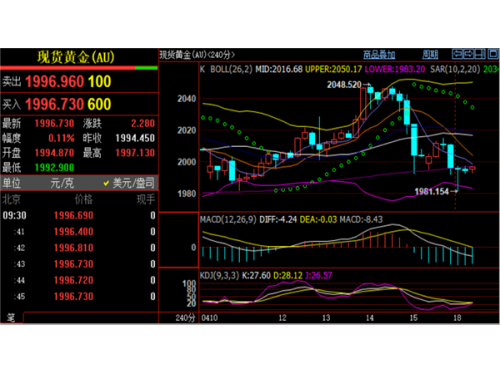Click the KDJ(9,3,3) indicator label
The width and height of the screenshot is (500, 375).
point(220,275)
